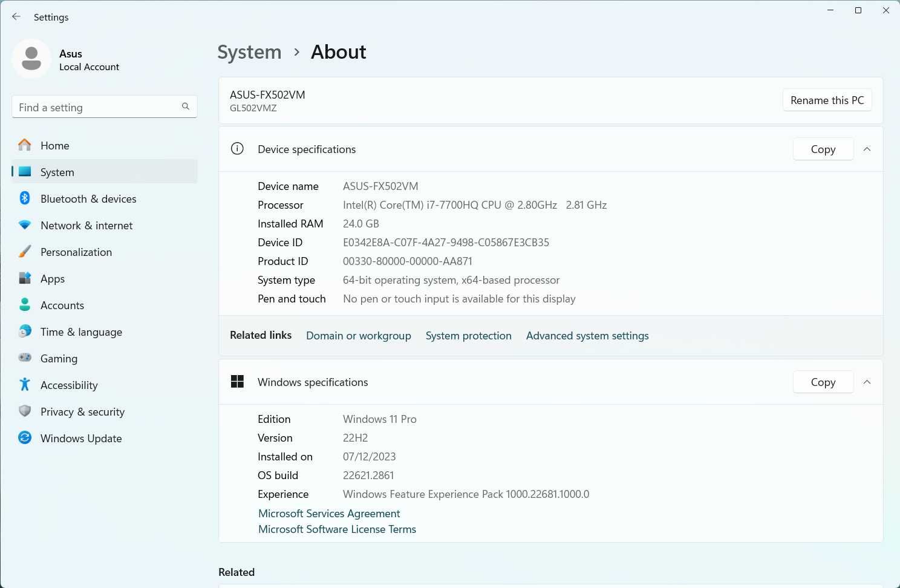The image size is (900, 588).
Task: Click the Bluetooth icon in sidebar
Action: (25, 198)
